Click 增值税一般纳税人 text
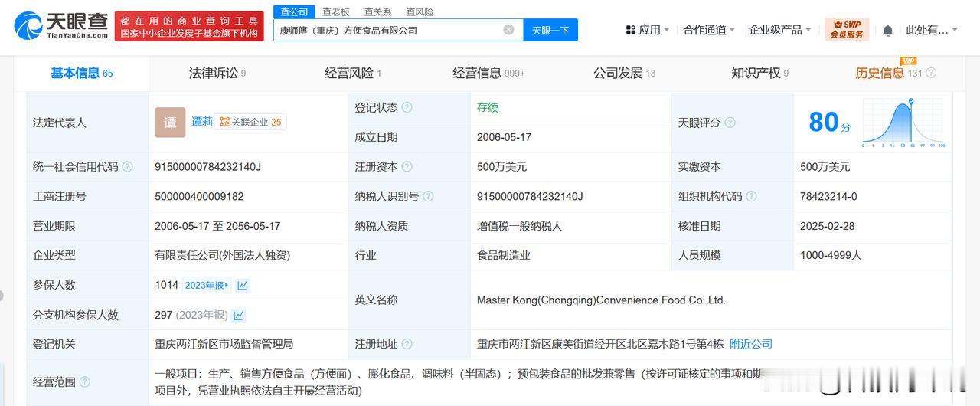Image resolution: width=980 pixels, height=406 pixels. [520, 226]
